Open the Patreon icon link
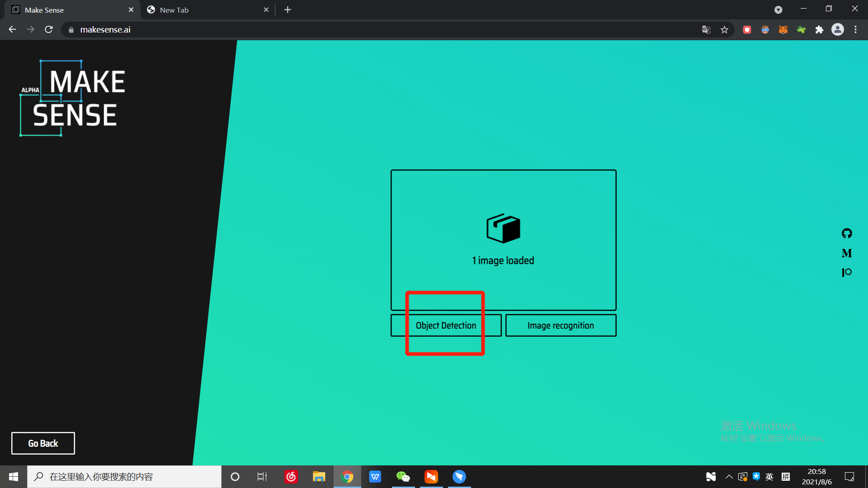868x488 pixels. tap(847, 272)
